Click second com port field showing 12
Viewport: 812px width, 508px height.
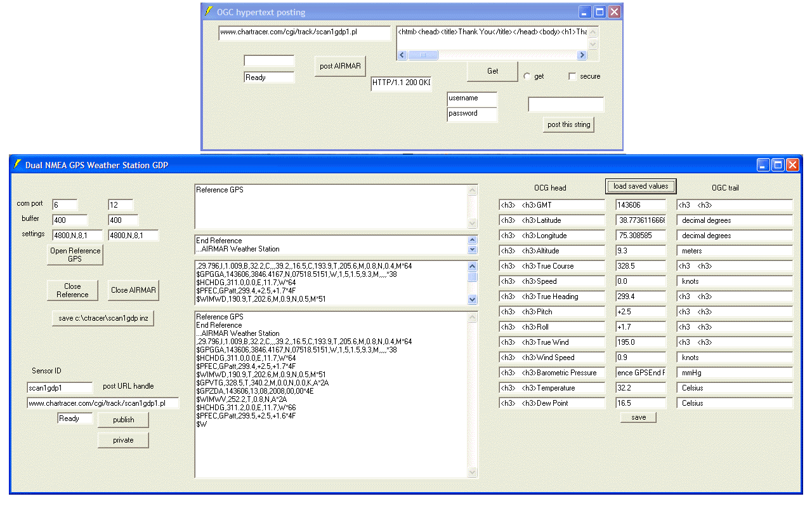pos(121,205)
